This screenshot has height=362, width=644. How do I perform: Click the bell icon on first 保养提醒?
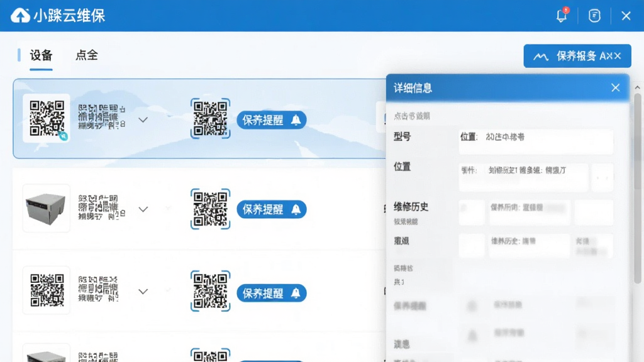point(296,120)
